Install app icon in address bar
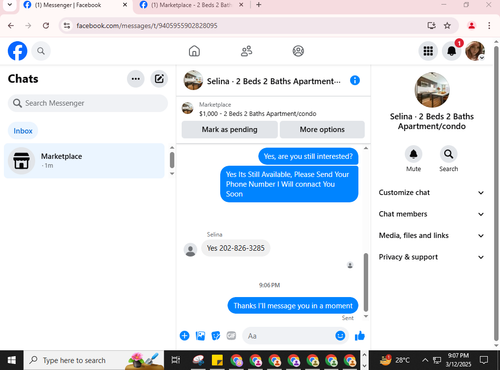Viewport: 500px width, 370px height. pyautogui.click(x=431, y=26)
